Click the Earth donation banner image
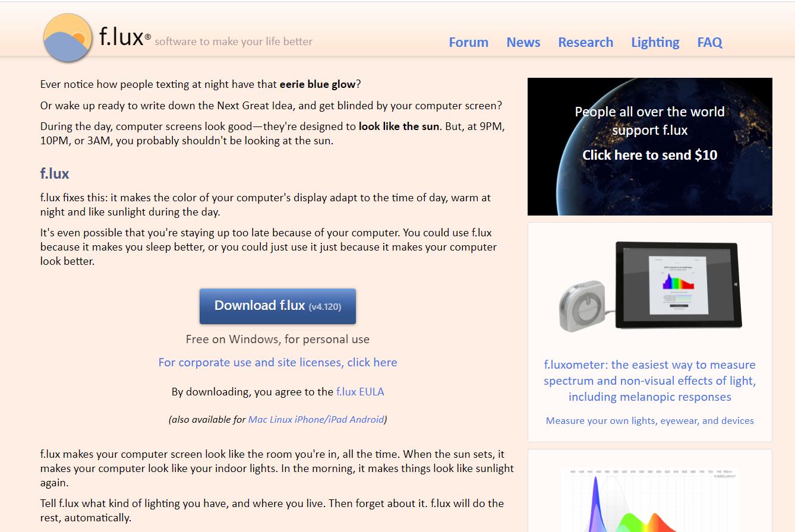This screenshot has width=795, height=532. click(x=649, y=190)
